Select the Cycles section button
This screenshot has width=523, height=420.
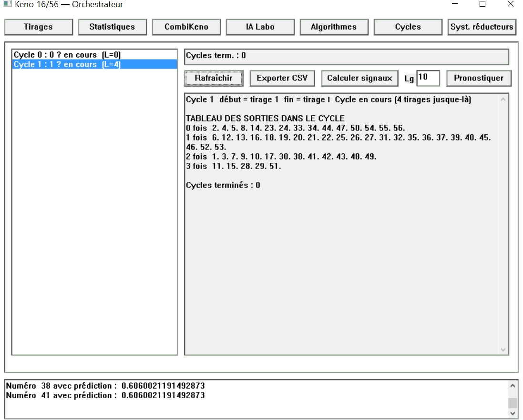coord(408,27)
